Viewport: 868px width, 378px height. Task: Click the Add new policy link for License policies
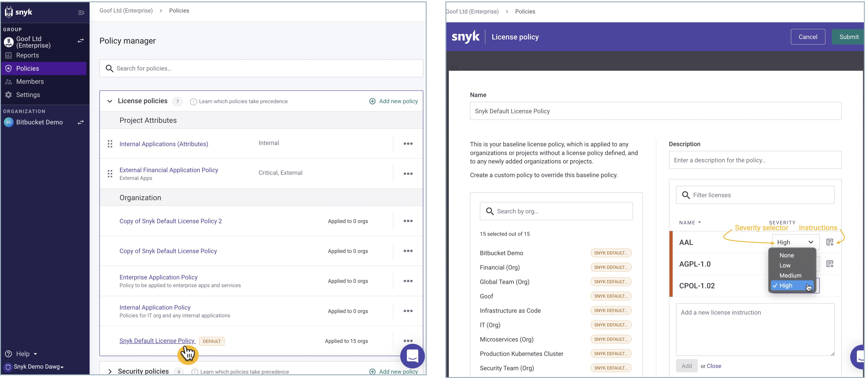[394, 101]
